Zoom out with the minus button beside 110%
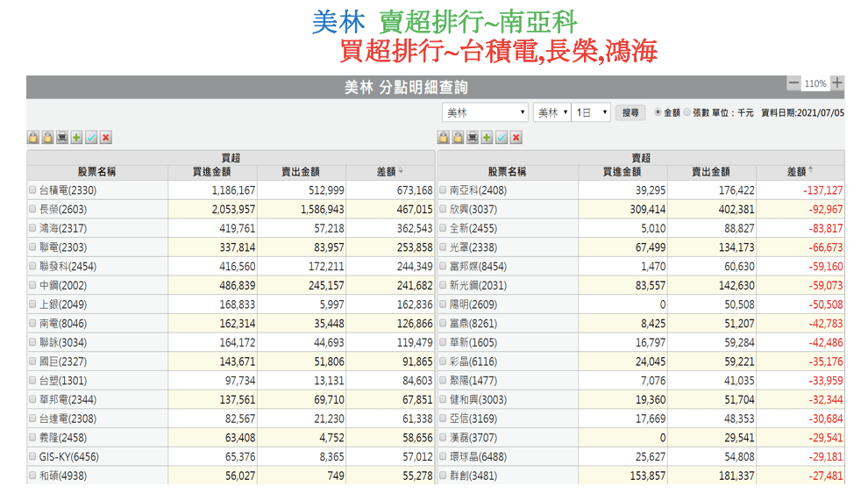 793,83
